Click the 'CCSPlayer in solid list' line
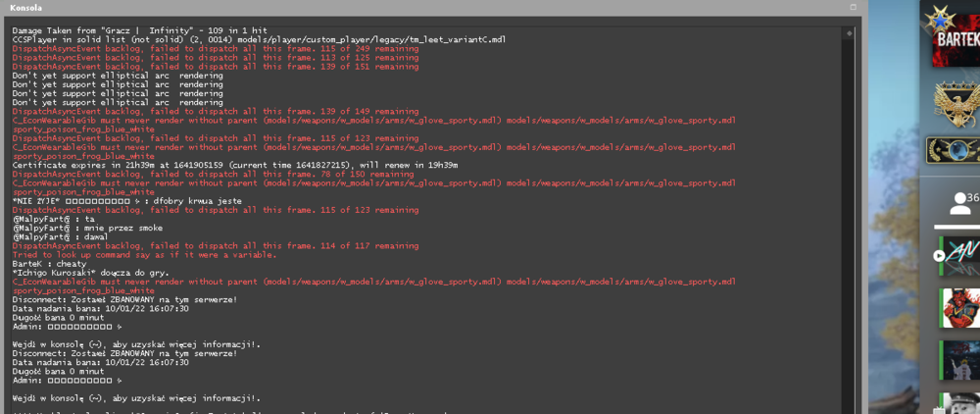980x414 pixels. (x=259, y=39)
